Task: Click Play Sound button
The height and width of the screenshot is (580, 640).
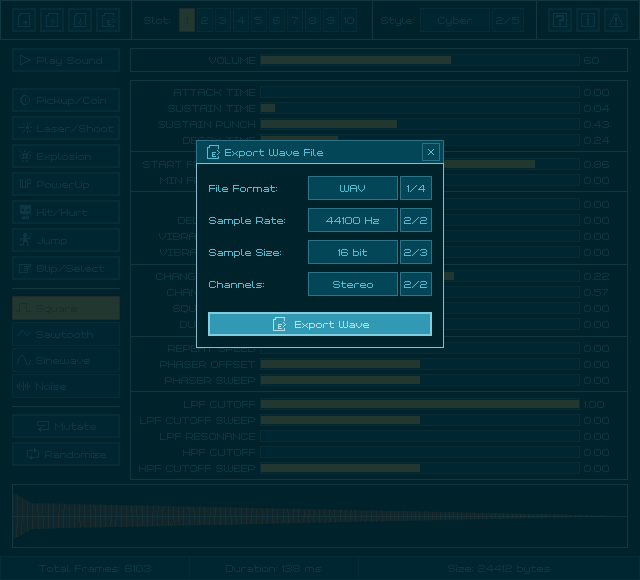Action: (66, 60)
